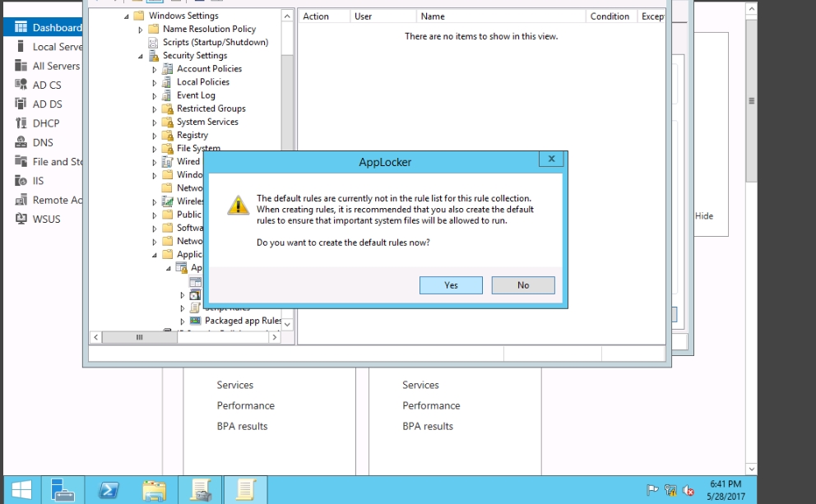This screenshot has width=816, height=504.
Task: Open left tile Services link
Action: [x=235, y=385]
